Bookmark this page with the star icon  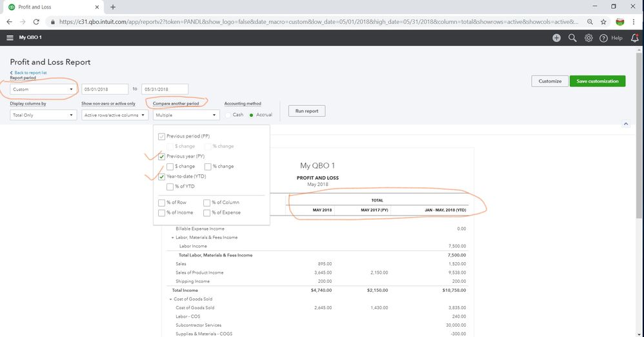coord(603,21)
